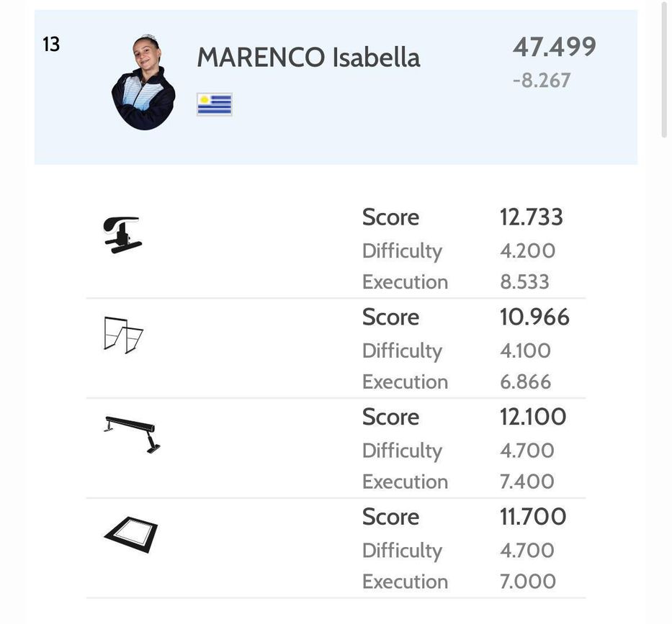Click the vault Difficulty value 4.200
Image resolution: width=672 pixels, height=624 pixels.
click(527, 250)
